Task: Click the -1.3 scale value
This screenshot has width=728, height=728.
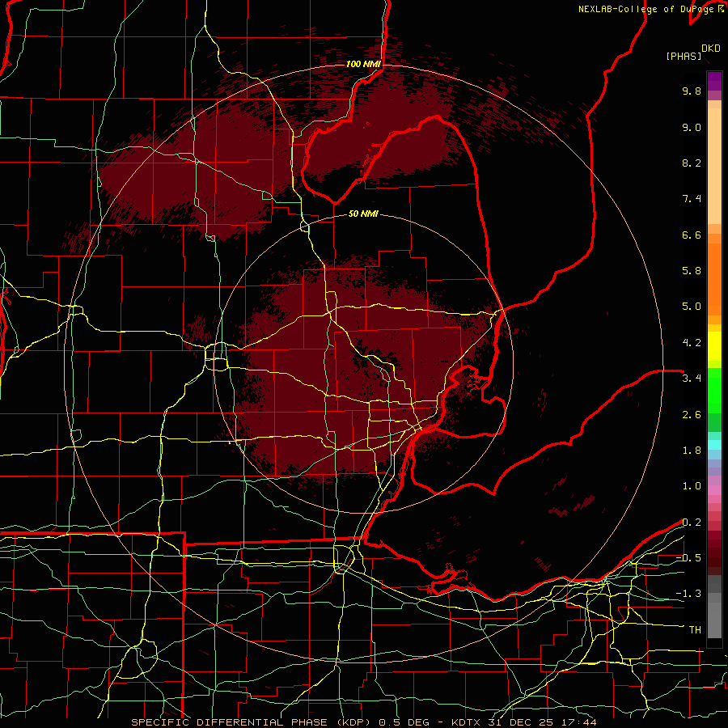Action: [688, 594]
